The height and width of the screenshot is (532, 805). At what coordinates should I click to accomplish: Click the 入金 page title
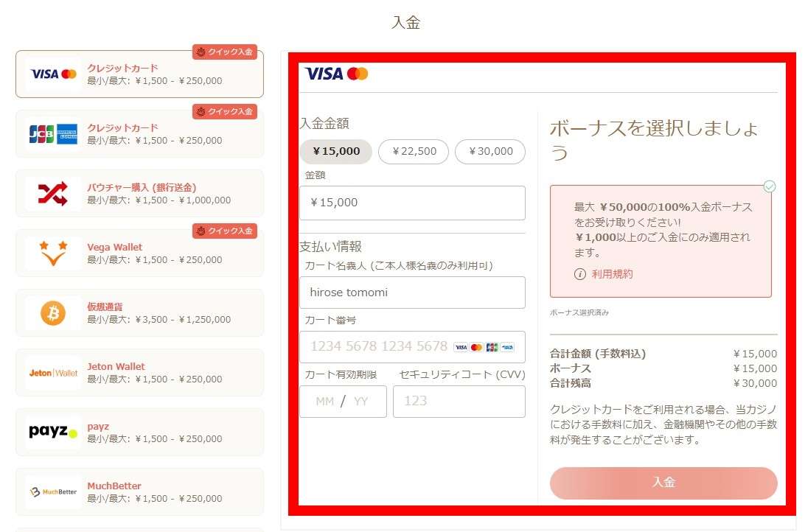pos(405,22)
